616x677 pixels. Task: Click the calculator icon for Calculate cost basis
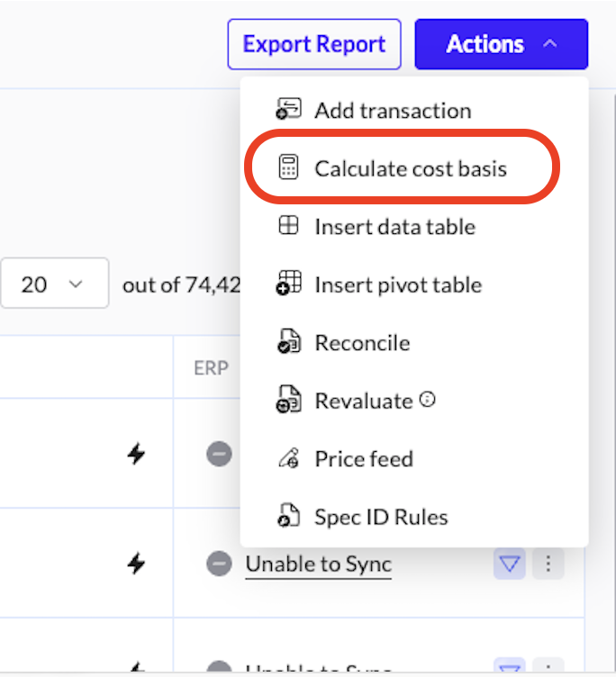click(x=287, y=168)
